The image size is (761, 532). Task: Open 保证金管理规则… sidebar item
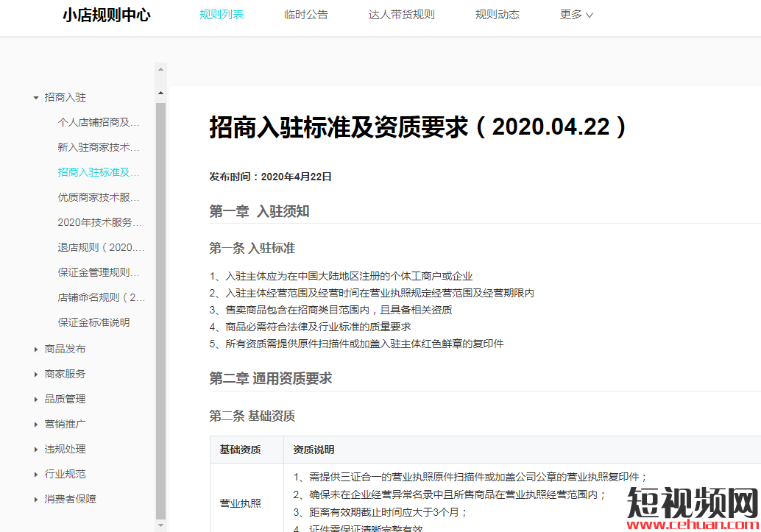[99, 272]
